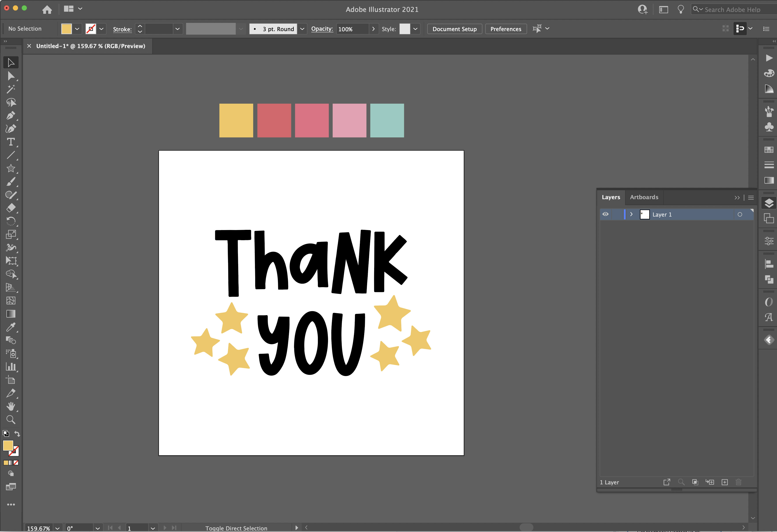Click the teal swatch above the artboard

coord(387,120)
